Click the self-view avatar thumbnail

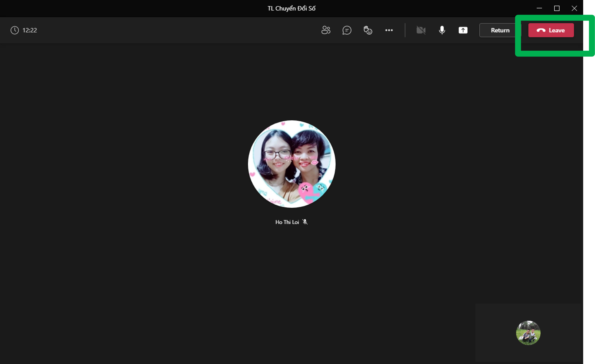(528, 333)
